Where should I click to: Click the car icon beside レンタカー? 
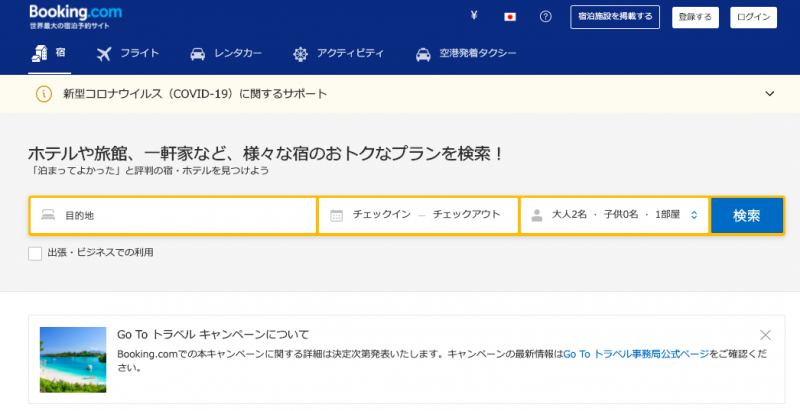click(x=197, y=54)
